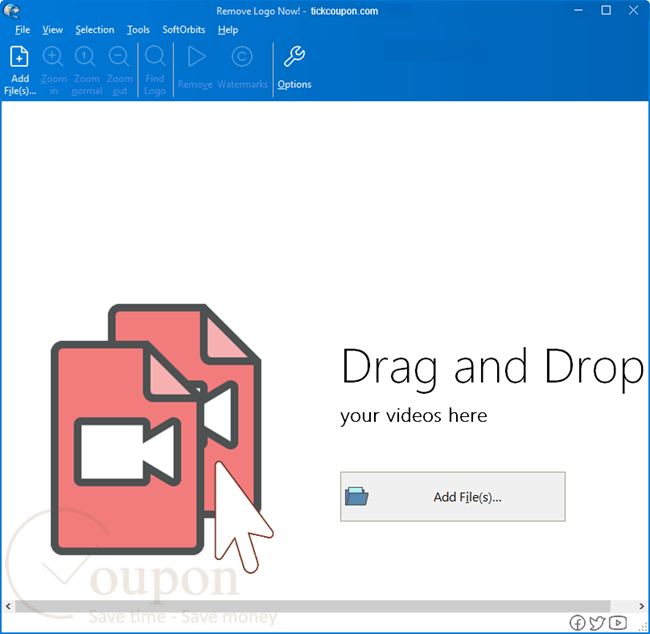
Task: Open the Help menu
Action: pyautogui.click(x=228, y=30)
